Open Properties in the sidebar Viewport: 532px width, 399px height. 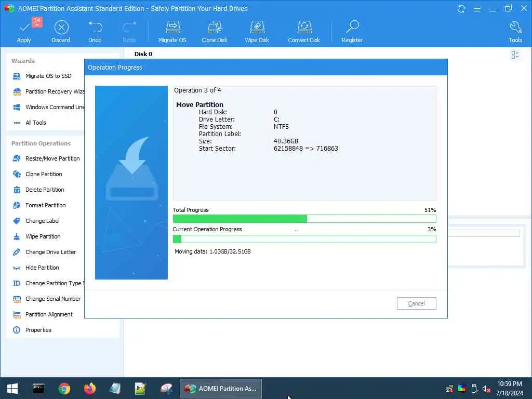[x=32, y=330]
